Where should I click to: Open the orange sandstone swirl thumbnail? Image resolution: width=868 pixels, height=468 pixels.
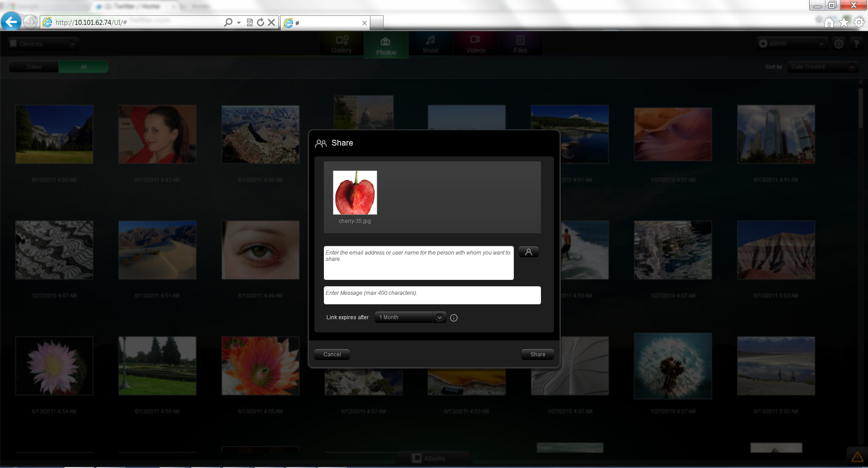click(x=673, y=134)
